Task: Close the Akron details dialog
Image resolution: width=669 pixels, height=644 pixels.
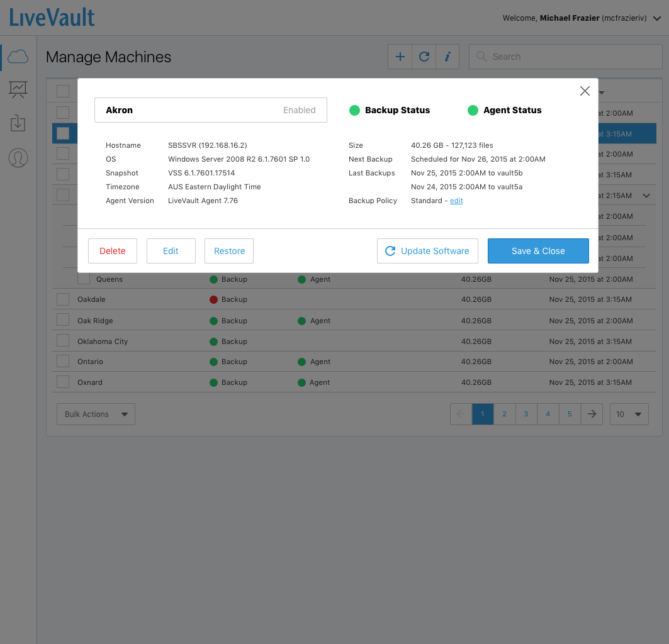Action: pos(585,91)
